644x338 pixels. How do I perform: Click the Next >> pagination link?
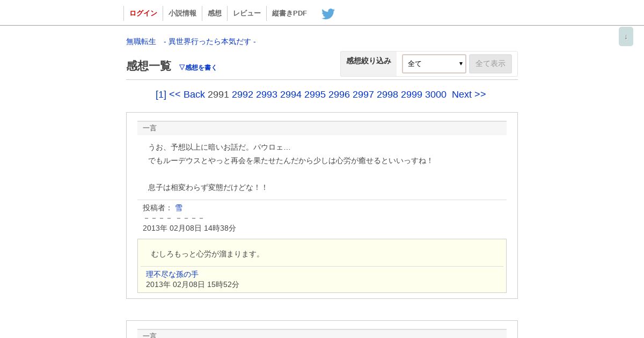coord(469,94)
